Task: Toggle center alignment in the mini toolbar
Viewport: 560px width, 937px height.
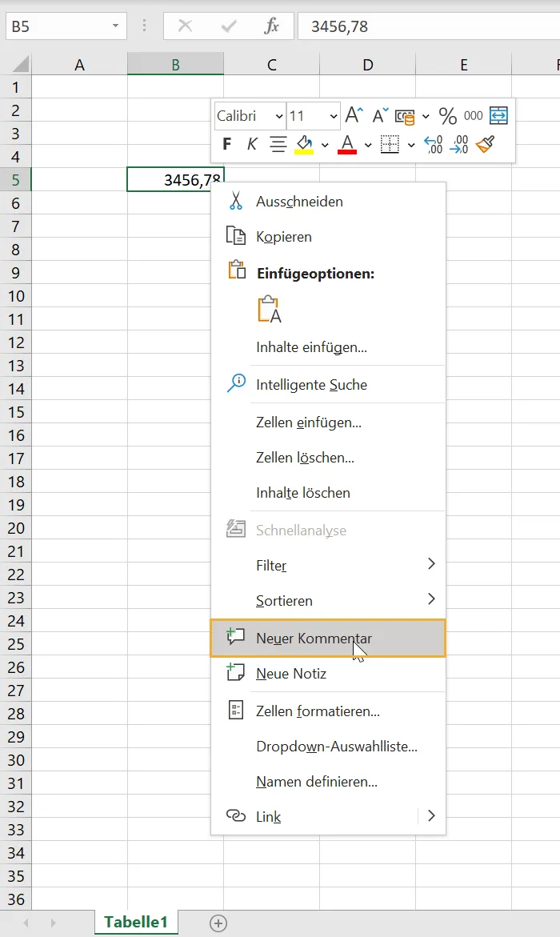Action: [x=275, y=144]
